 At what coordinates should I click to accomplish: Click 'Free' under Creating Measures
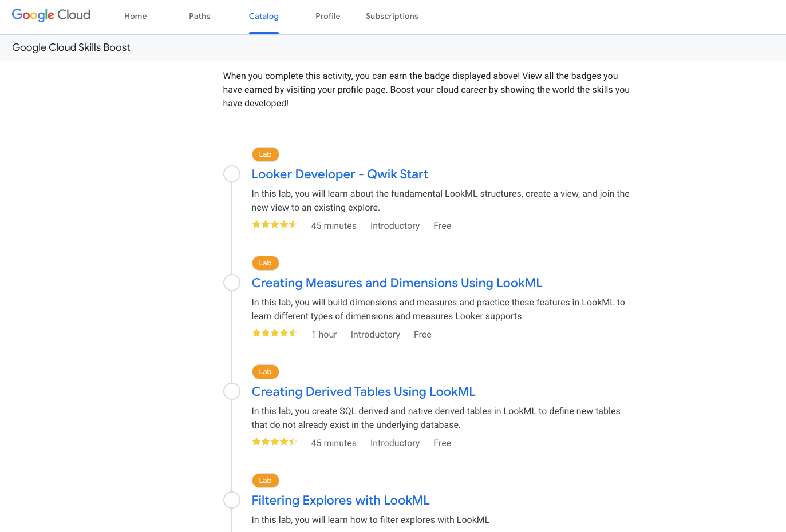423,335
